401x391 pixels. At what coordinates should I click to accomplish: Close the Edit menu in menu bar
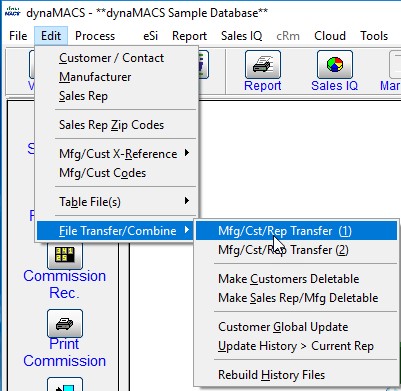51,36
